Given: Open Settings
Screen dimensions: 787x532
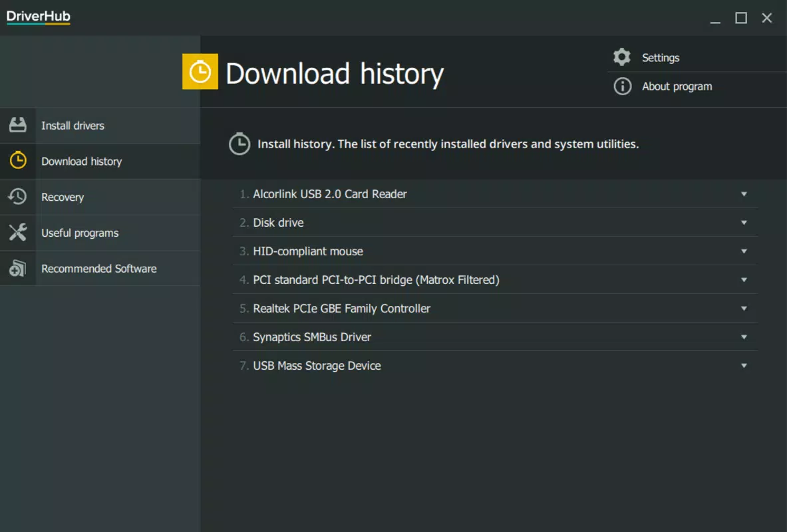Looking at the screenshot, I should [x=661, y=58].
